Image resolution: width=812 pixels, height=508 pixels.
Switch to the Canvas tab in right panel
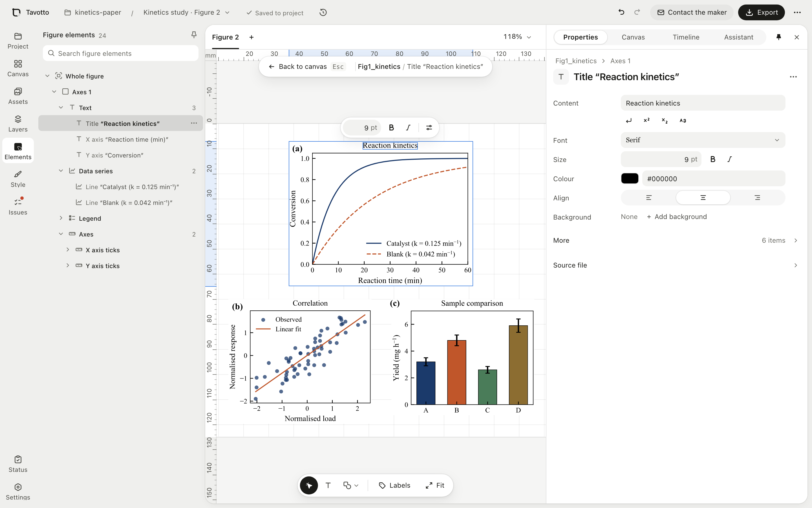click(x=633, y=37)
